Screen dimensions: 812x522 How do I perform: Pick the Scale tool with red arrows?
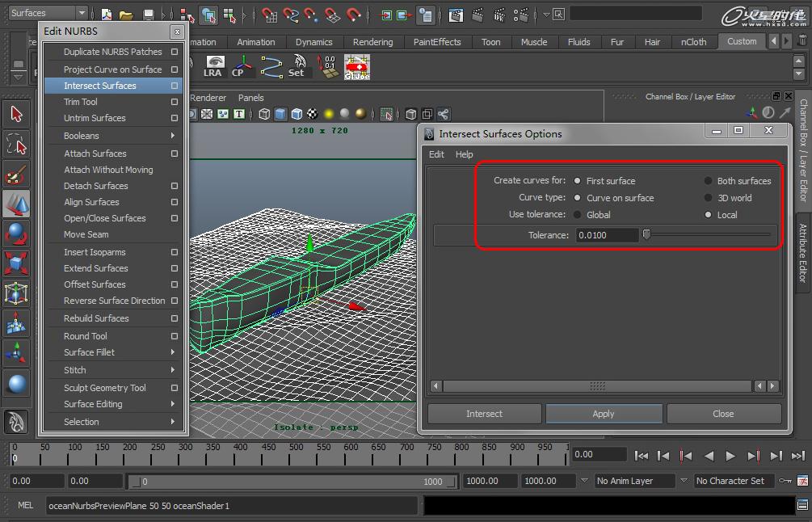coord(17,262)
